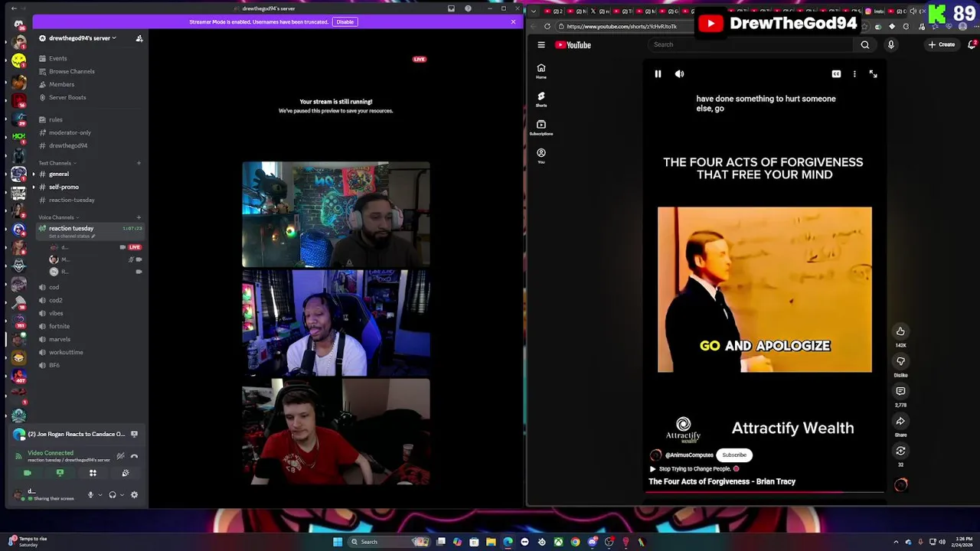
Task: Open File Explorer from the taskbar
Action: 491,542
